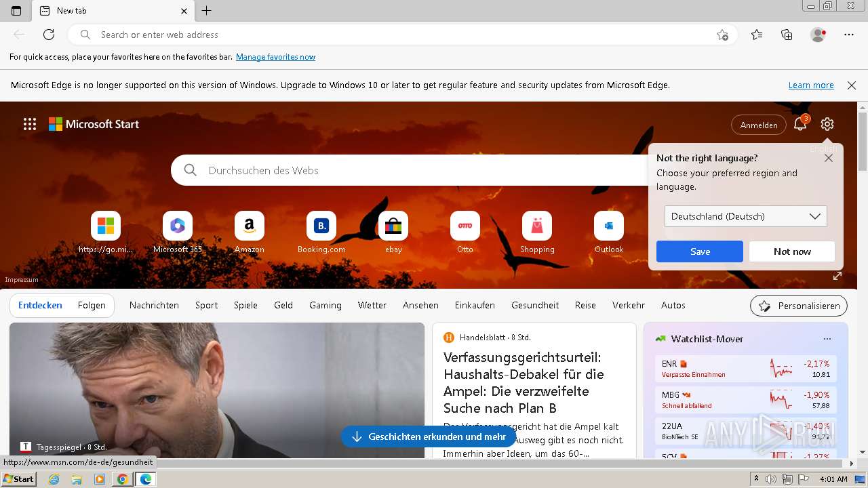
Task: Open the Gesundheit category
Action: tap(535, 305)
